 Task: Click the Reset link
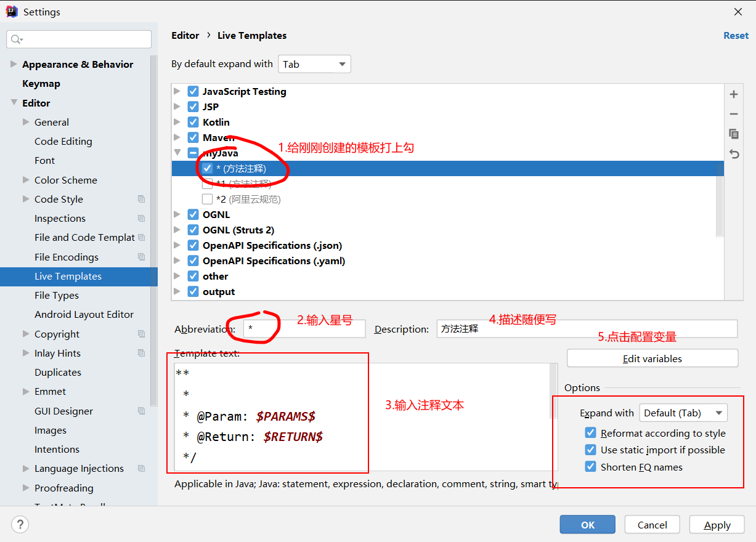pos(736,35)
